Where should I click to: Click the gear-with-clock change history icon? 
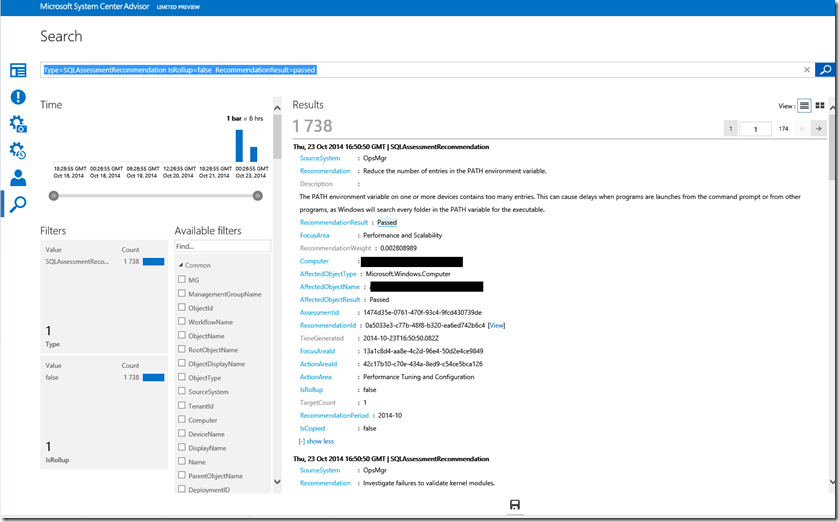point(18,151)
